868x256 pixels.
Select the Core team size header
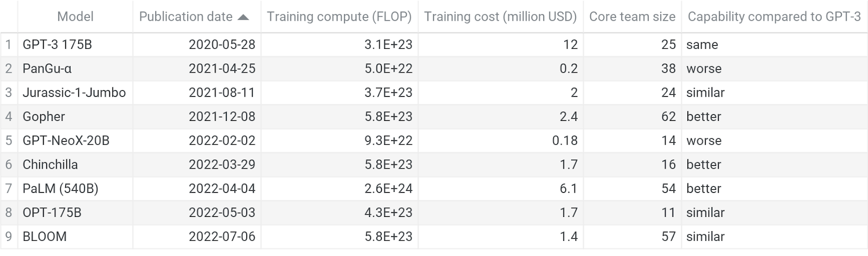point(632,17)
